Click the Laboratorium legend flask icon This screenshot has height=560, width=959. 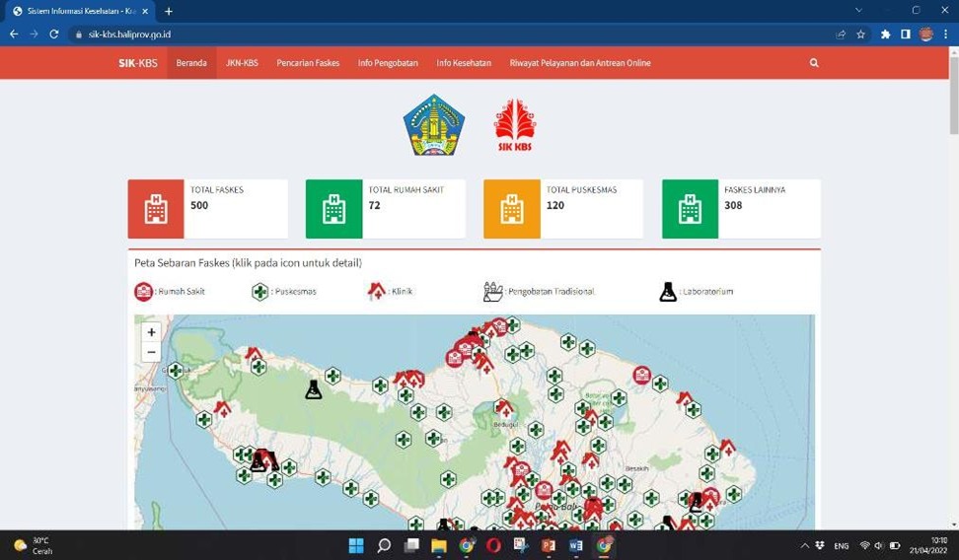[x=668, y=292]
